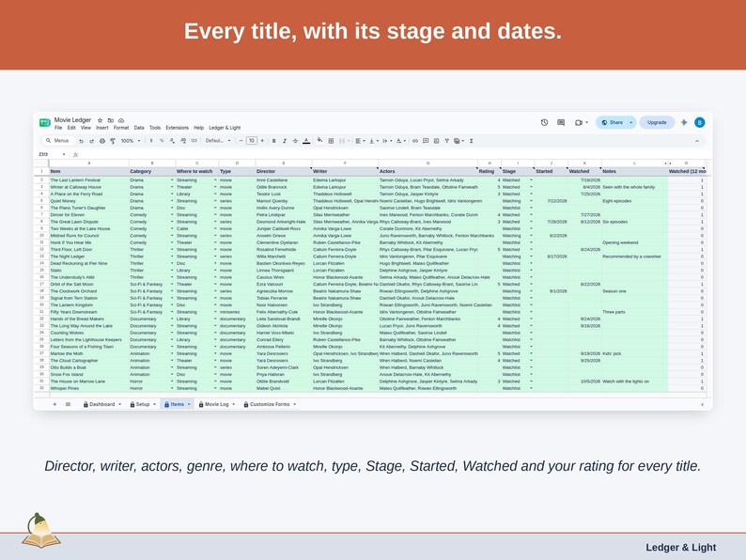The image size is (746, 560).
Task: Open vertical align dropdown
Action: point(374,141)
